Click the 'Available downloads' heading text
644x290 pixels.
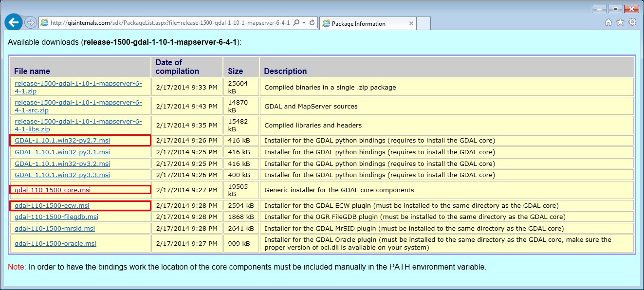[125, 42]
